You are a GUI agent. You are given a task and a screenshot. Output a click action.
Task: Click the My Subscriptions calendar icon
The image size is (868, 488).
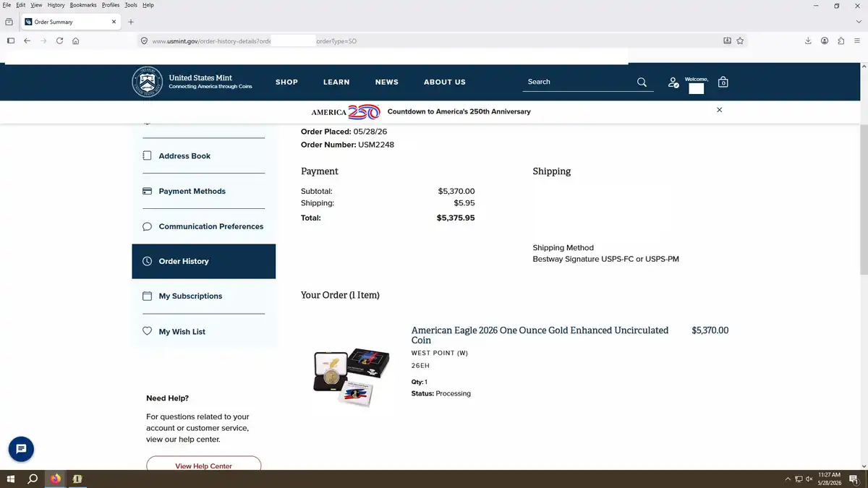pos(148,296)
